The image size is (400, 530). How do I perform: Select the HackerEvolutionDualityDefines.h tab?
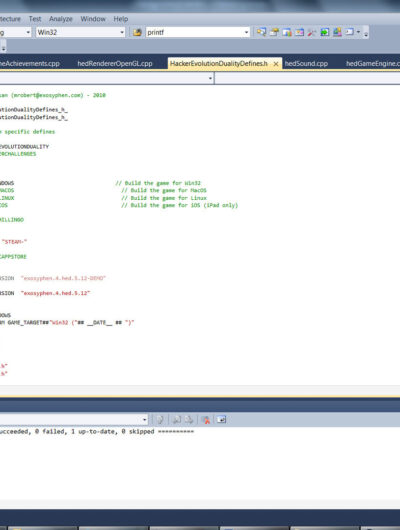219,64
